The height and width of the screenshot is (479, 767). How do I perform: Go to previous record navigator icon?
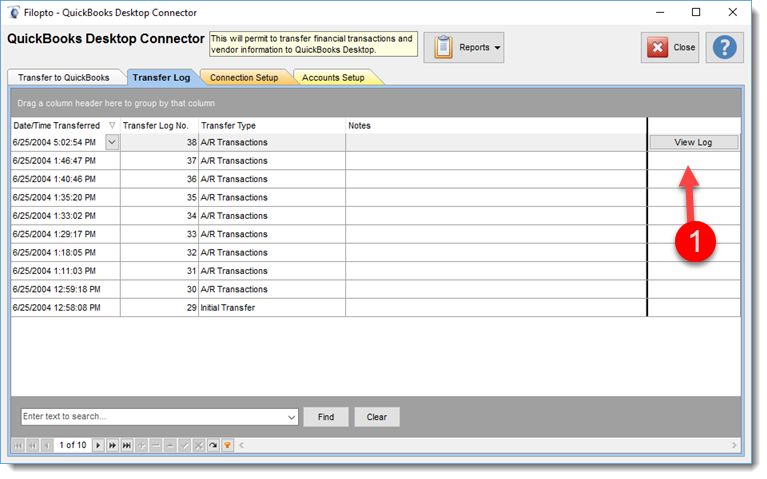point(47,445)
